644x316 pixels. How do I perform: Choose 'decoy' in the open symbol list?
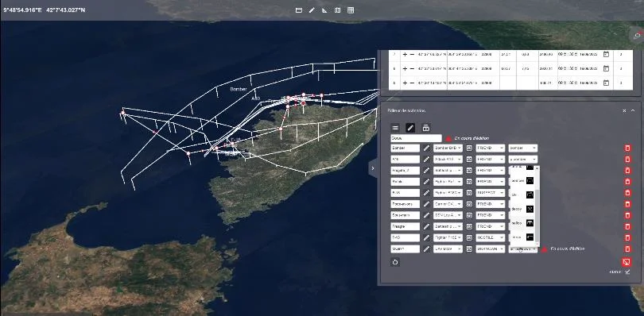[522, 209]
